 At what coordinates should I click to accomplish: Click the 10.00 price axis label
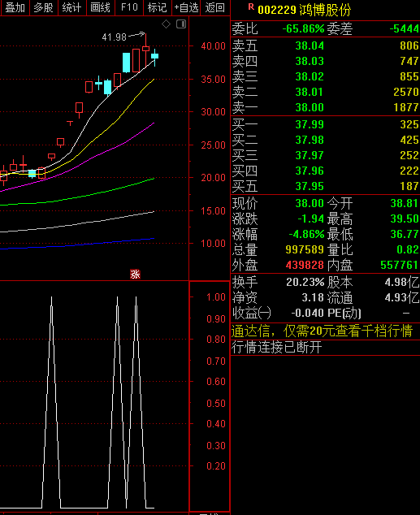(x=213, y=244)
